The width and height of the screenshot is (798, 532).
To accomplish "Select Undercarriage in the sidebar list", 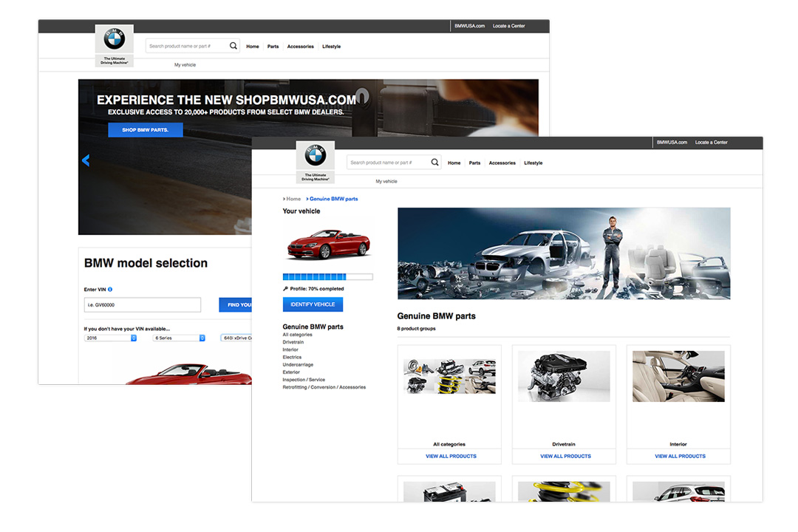I will pos(298,364).
